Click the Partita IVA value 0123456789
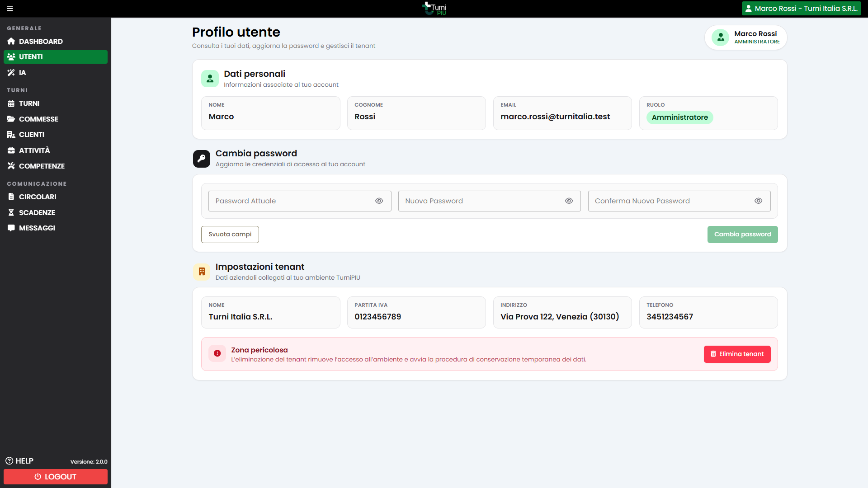 point(377,317)
